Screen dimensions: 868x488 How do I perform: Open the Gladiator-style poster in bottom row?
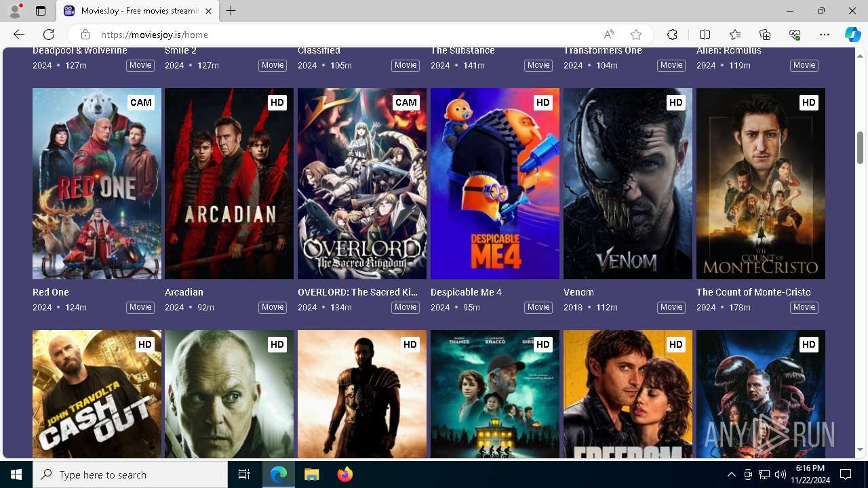[x=362, y=394]
